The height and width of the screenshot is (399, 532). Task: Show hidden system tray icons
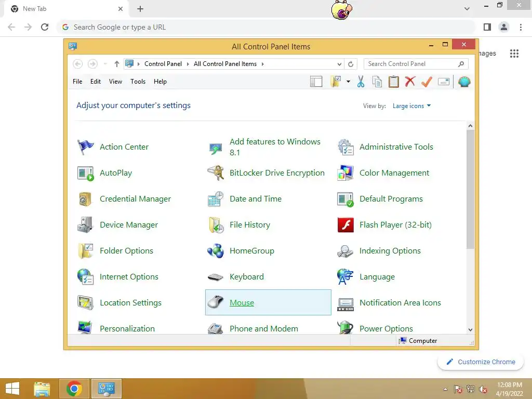pyautogui.click(x=445, y=389)
